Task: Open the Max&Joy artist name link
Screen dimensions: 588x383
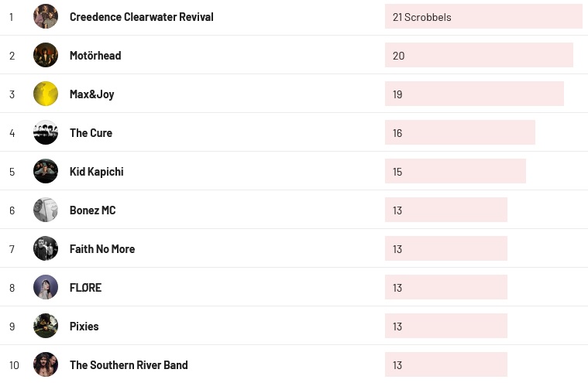Action: coord(91,94)
